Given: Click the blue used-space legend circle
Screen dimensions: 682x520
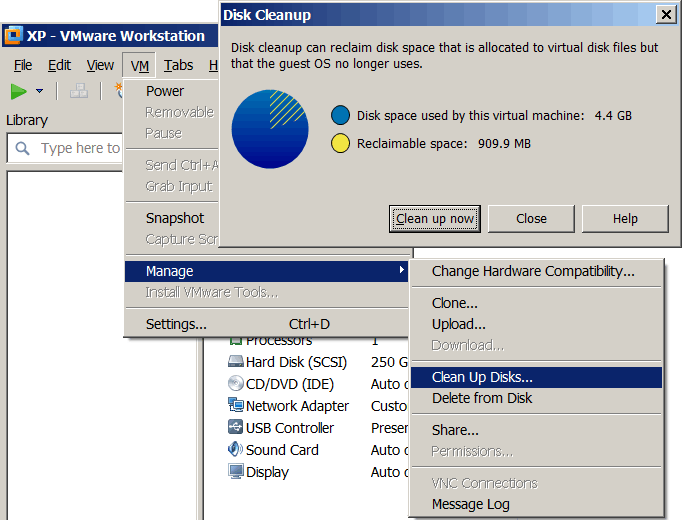Looking at the screenshot, I should pyautogui.click(x=340, y=115).
